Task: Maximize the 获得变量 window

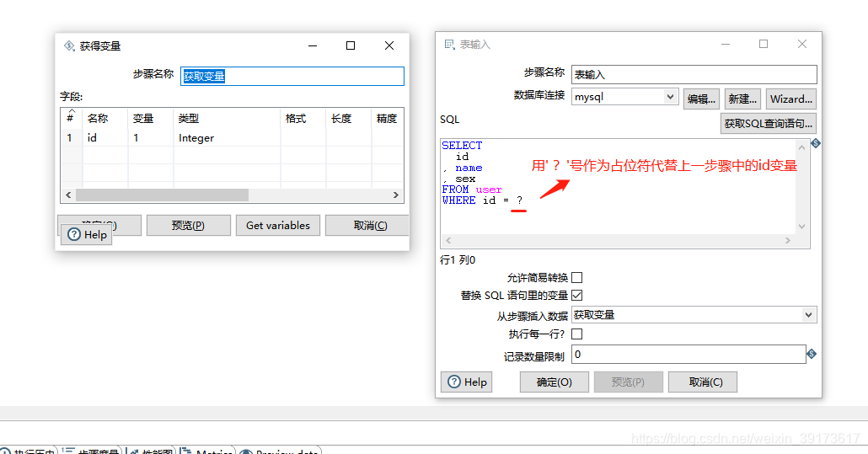Action: [x=351, y=45]
